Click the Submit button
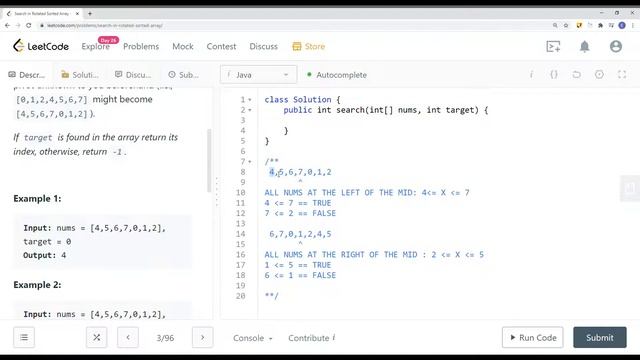The image size is (640, 360). (600, 338)
